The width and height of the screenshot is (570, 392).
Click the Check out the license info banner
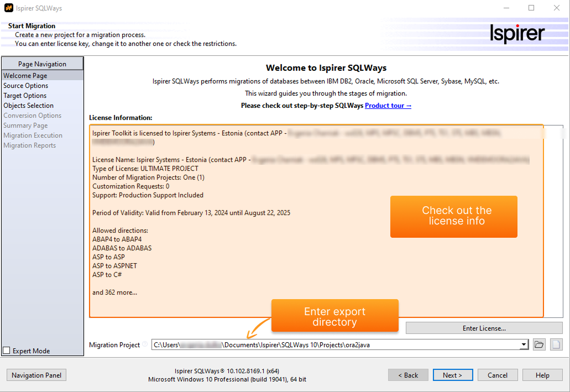coord(453,216)
